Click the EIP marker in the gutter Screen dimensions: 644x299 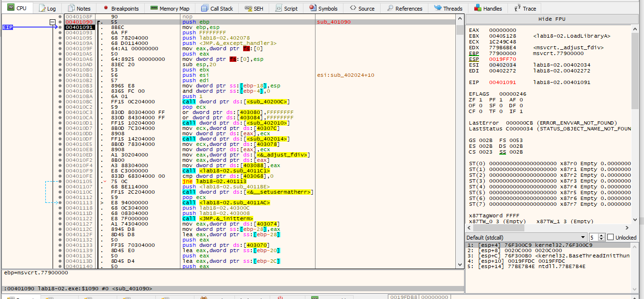[x=8, y=28]
